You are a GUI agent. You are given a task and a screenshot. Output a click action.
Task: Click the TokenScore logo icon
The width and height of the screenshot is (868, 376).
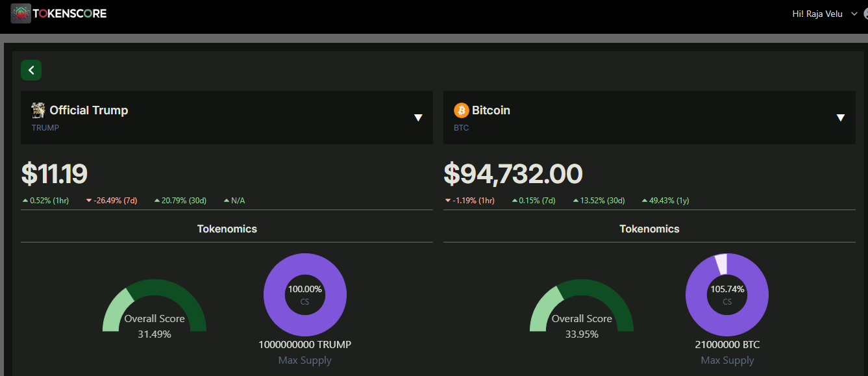coord(21,14)
